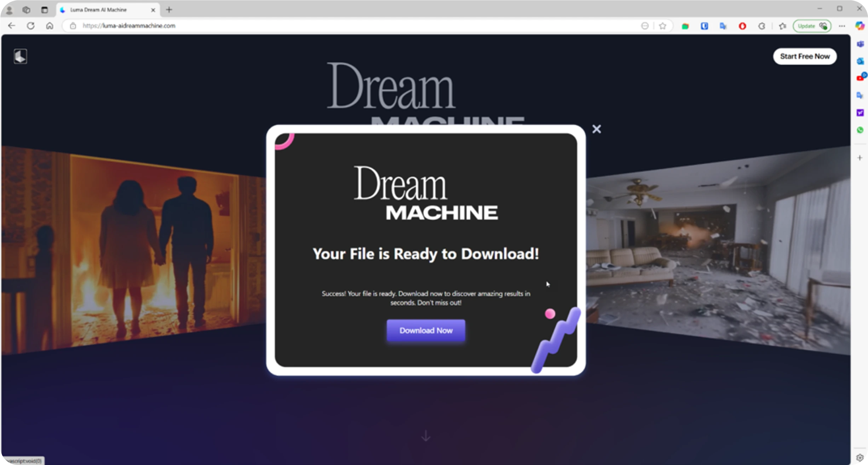Image resolution: width=868 pixels, height=465 pixels.
Task: Open the Bitwarden extension icon
Action: coord(704,26)
